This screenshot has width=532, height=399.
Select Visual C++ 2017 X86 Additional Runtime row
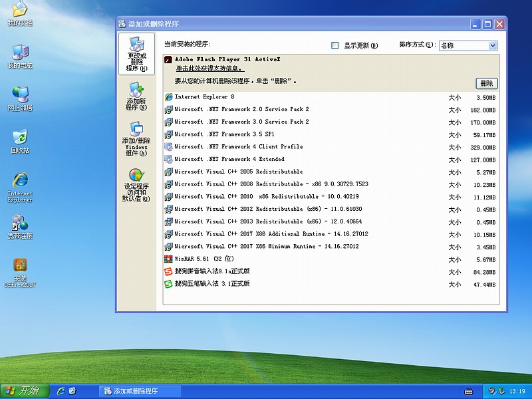coord(331,234)
